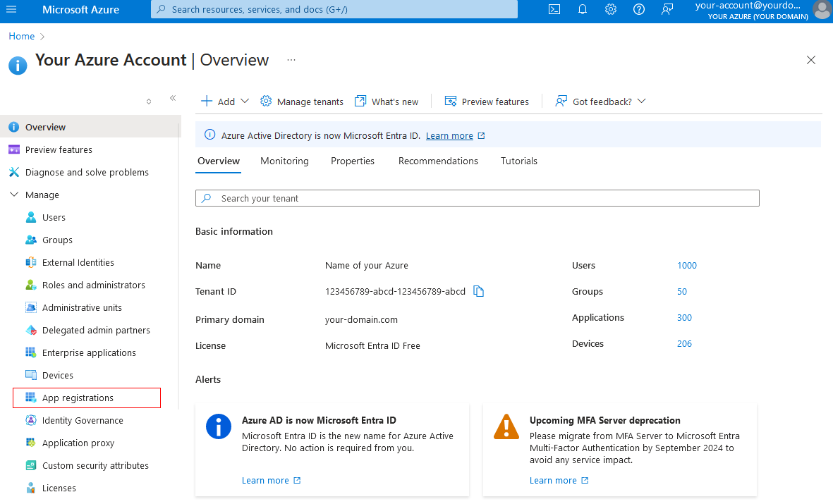Viewport: 833px width, 504px height.
Task: Open the Devices count 206
Action: click(684, 343)
